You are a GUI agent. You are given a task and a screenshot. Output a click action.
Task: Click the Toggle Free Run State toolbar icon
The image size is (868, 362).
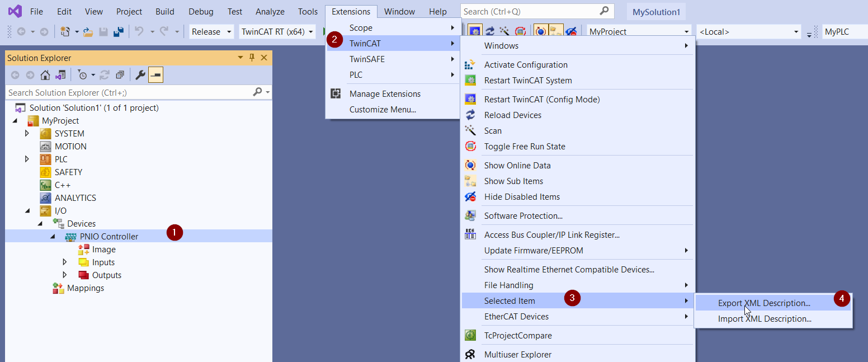click(521, 31)
